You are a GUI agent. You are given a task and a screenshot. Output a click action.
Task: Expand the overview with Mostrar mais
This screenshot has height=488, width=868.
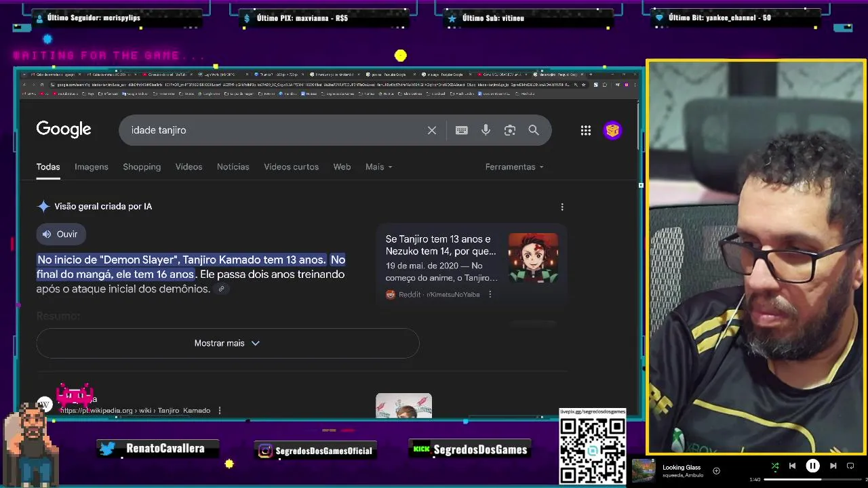(228, 343)
